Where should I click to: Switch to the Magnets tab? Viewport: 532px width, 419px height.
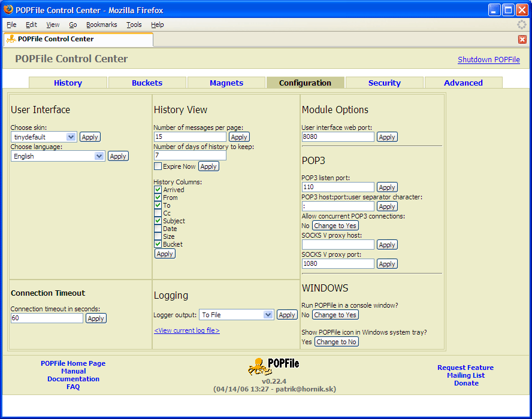click(x=226, y=83)
